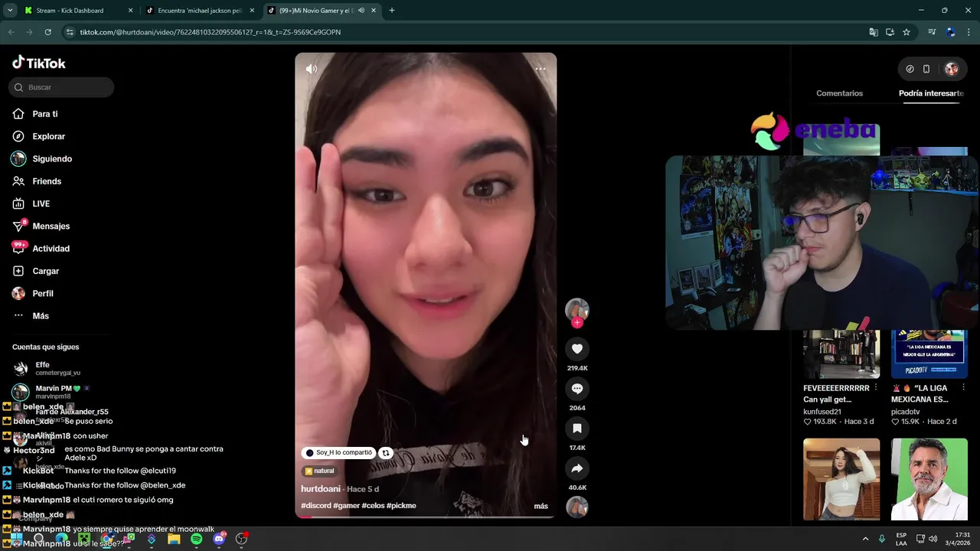Open thumbnail of gray-haired man
Image resolution: width=980 pixels, height=551 pixels.
929,479
